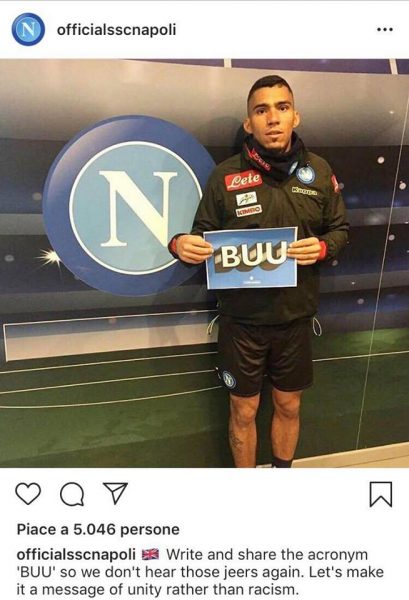The image size is (409, 600).
Task: Tap the Napoli crest on the jacket chest
Action: pyautogui.click(x=306, y=174)
